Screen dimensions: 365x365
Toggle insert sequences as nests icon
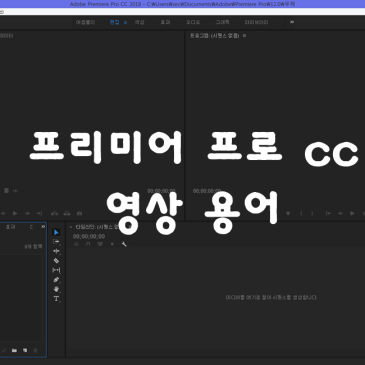coord(76,244)
